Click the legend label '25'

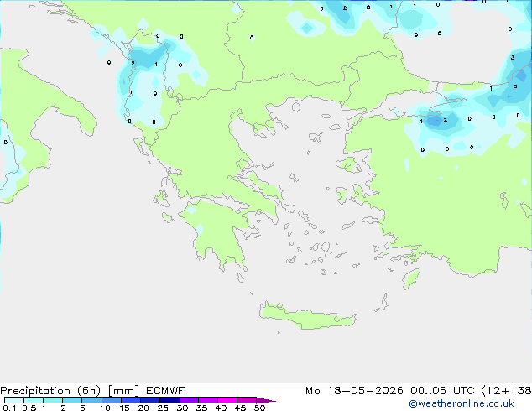[x=163, y=408]
